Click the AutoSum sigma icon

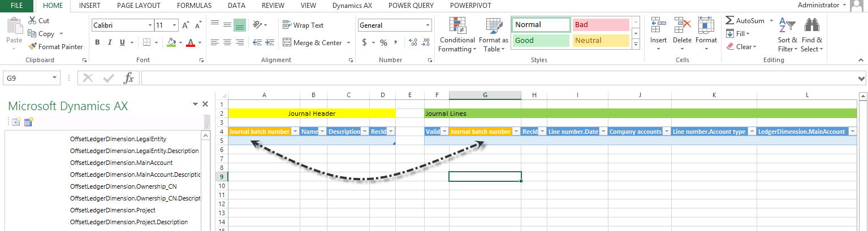coord(730,21)
